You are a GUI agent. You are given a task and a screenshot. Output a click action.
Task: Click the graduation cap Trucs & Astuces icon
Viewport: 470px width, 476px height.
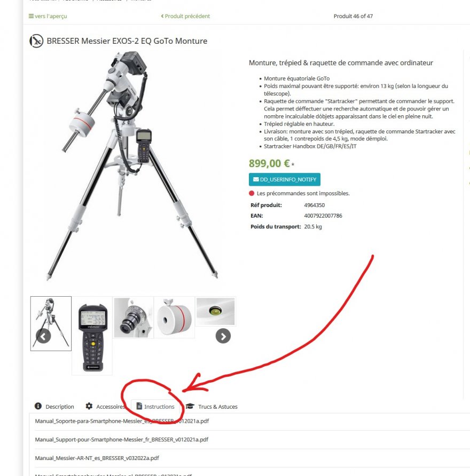[190, 406]
